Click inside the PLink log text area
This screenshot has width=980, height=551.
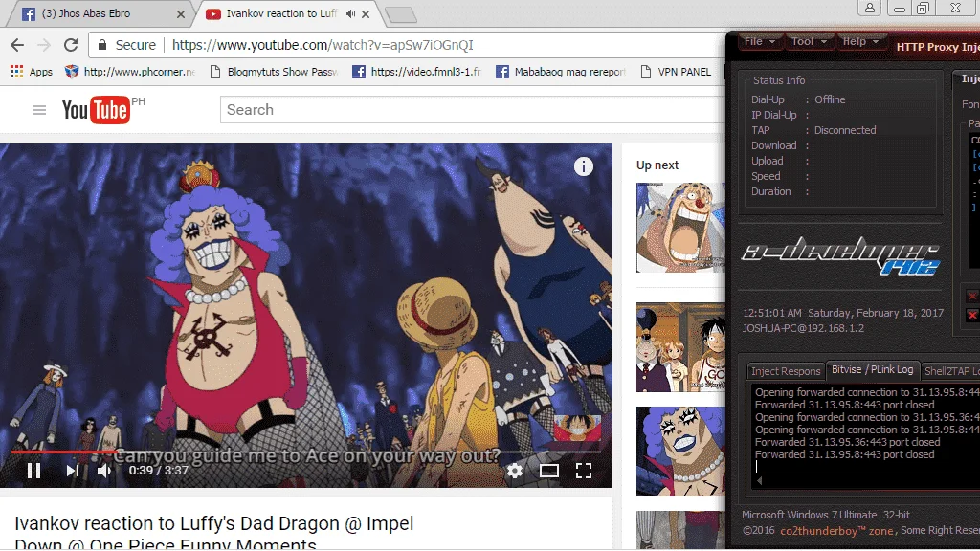tap(865, 431)
